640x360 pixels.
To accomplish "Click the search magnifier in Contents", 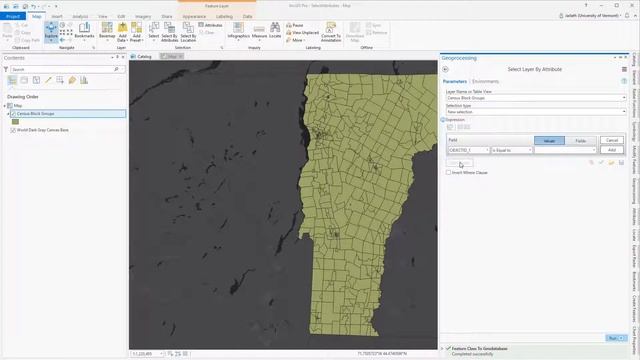I will (116, 69).
